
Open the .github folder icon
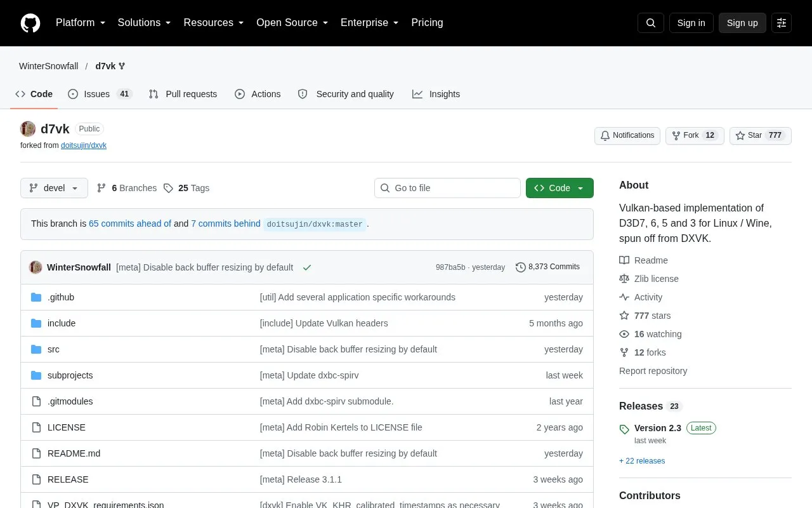(36, 297)
